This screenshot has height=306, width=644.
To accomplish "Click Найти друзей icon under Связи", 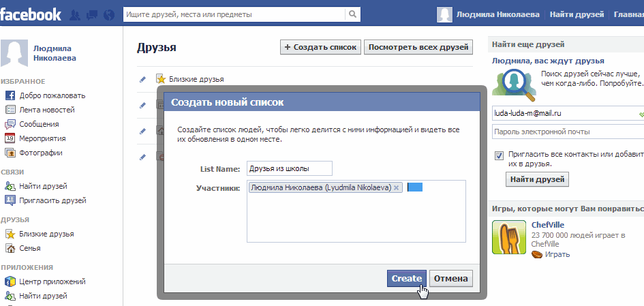I will (10, 186).
